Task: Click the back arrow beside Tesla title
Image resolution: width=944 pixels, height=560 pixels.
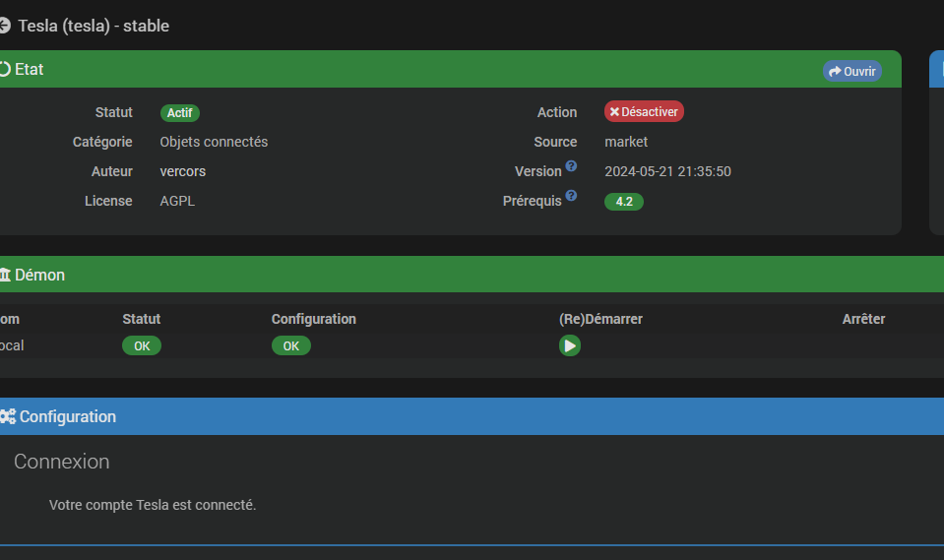Action: 5,26
